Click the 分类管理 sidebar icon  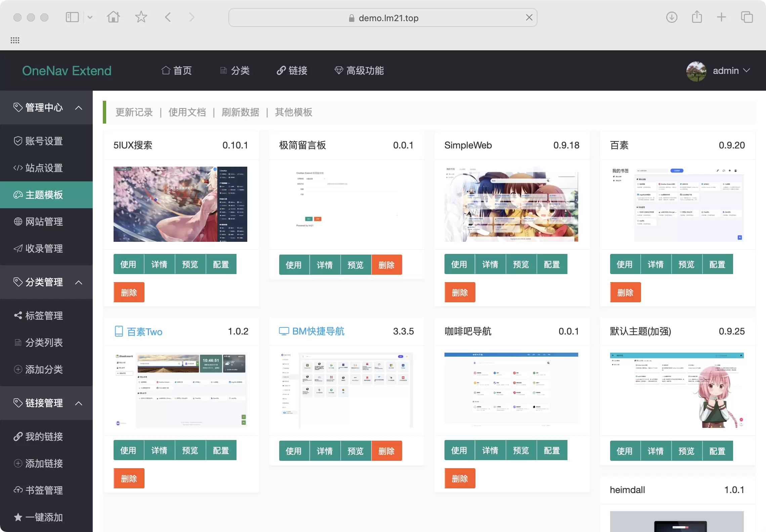[x=16, y=282]
